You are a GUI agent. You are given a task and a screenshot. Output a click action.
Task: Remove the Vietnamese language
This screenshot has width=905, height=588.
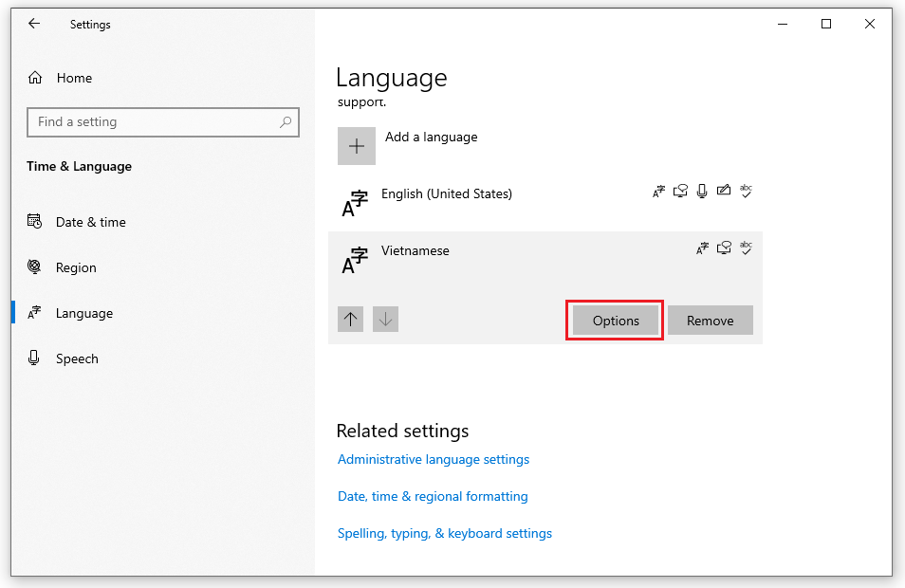click(x=710, y=321)
